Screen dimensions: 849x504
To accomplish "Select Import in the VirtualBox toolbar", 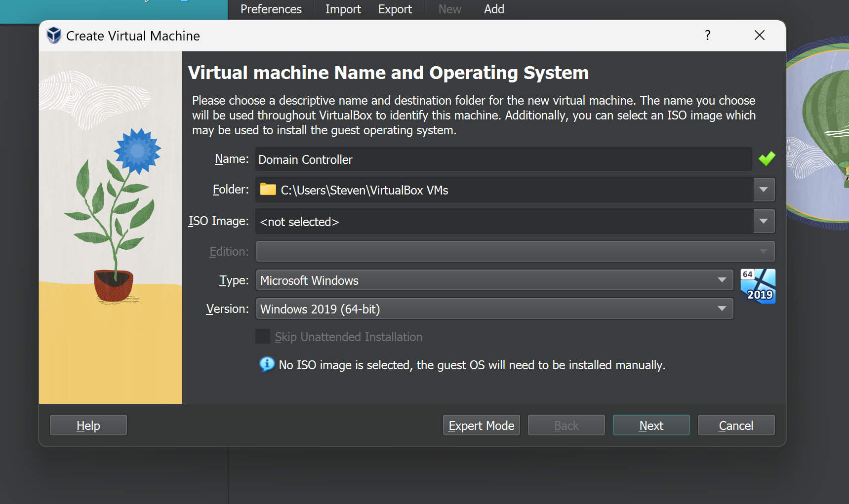I will coord(343,9).
